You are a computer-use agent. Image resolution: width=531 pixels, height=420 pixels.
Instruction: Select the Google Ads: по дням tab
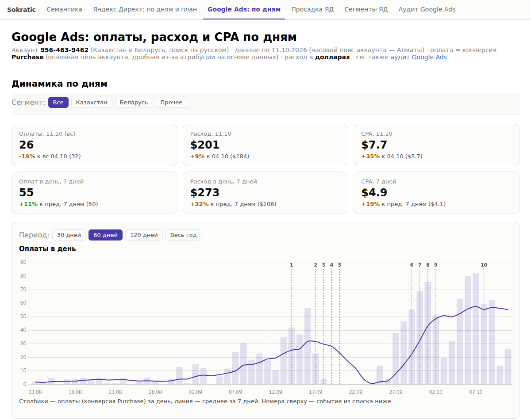coord(244,9)
